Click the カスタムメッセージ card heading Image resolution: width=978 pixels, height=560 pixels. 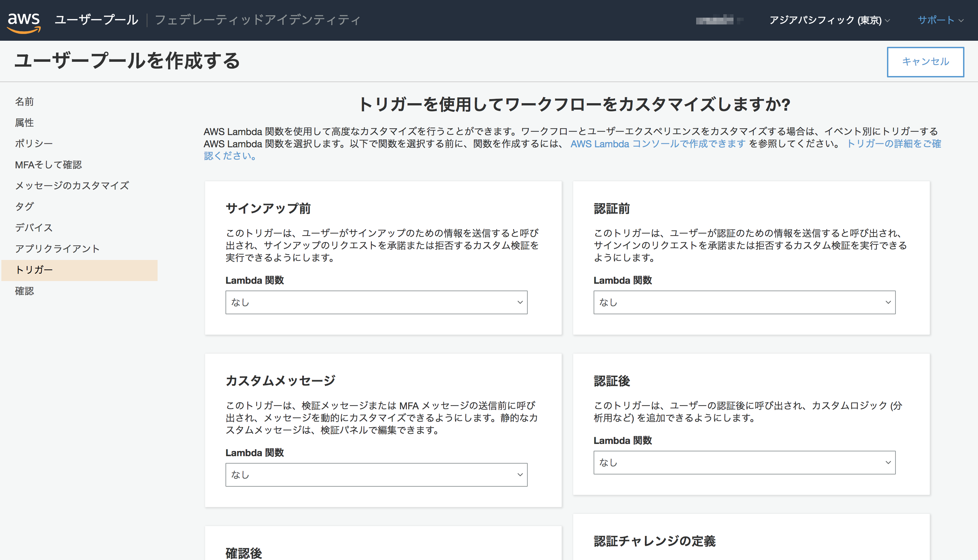[280, 381]
